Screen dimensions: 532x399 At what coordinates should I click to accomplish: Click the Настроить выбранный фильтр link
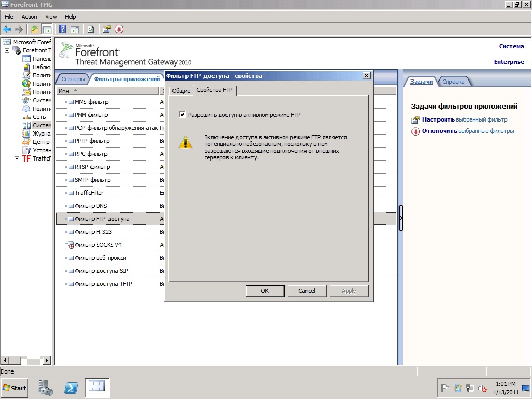[464, 120]
